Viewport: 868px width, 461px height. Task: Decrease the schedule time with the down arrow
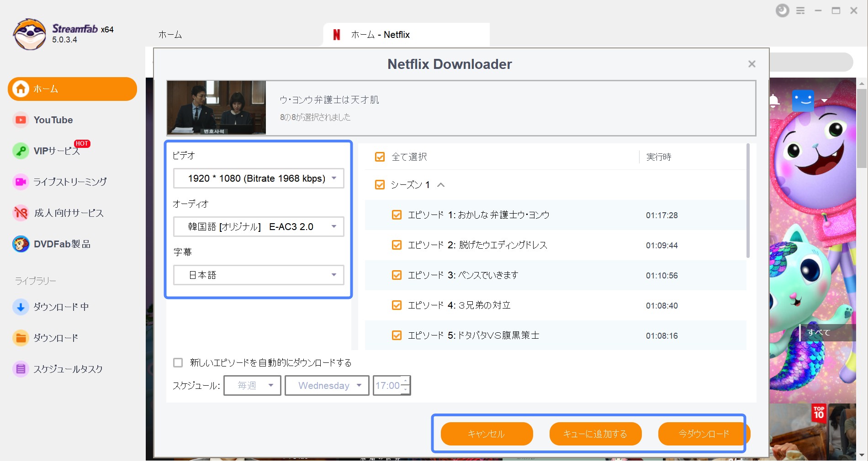(x=406, y=390)
